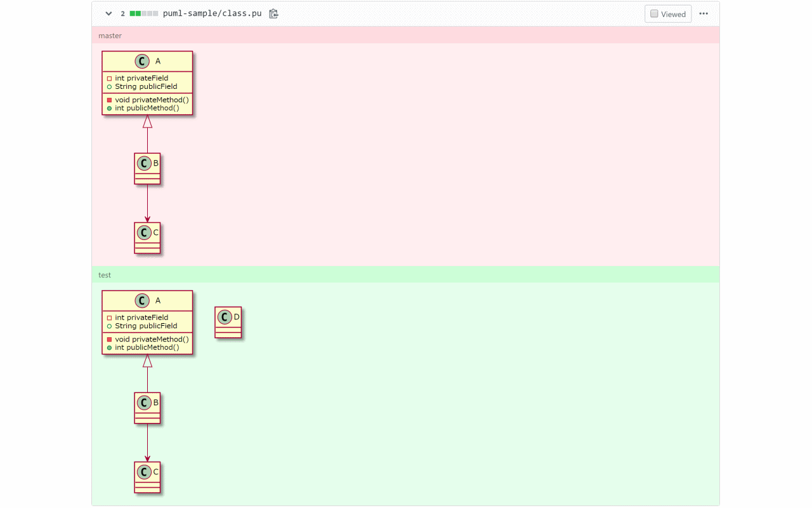Click "int publicMethod()" text in master diagram

pos(147,108)
